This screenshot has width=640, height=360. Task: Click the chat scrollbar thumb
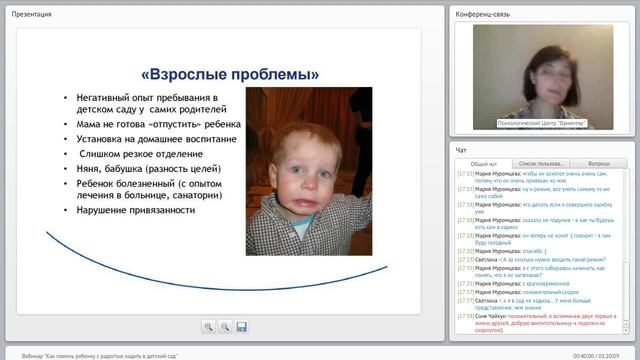coord(626,292)
